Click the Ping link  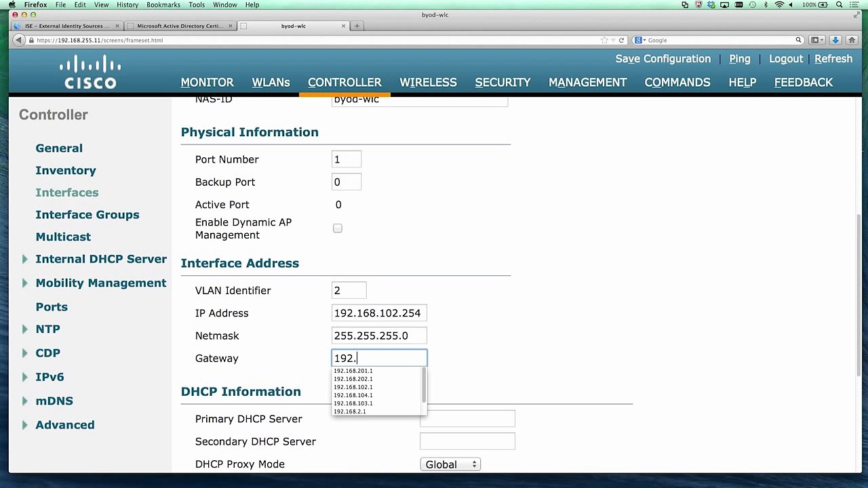[x=740, y=59]
